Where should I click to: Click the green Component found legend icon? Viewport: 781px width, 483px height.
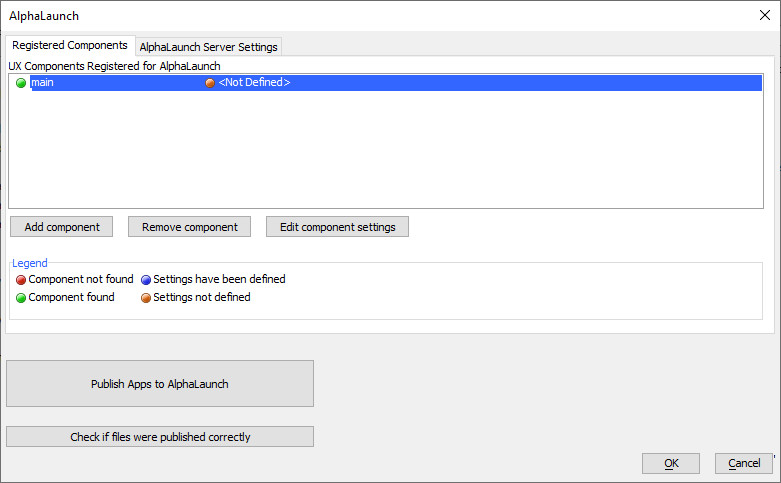21,298
